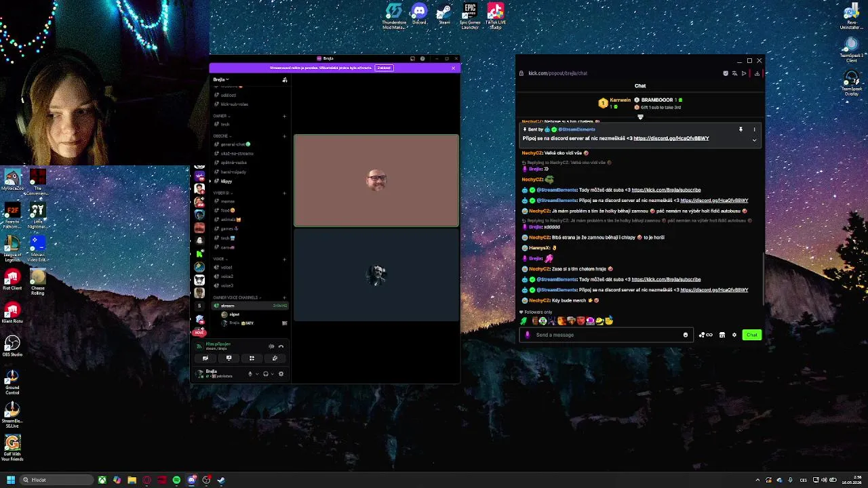Viewport: 868px width, 488px height.
Task: Open TikTok LIVE Studio shortcut
Action: (x=495, y=16)
